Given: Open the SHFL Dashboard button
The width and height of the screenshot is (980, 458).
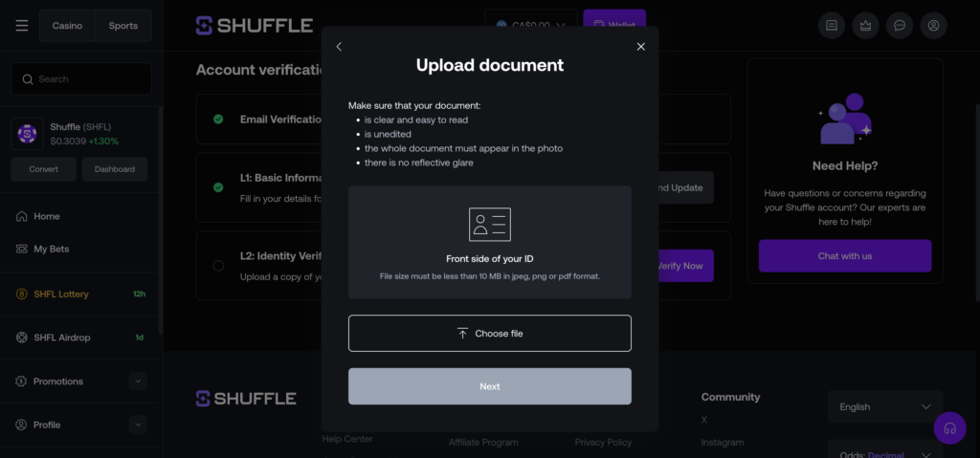Looking at the screenshot, I should [115, 169].
